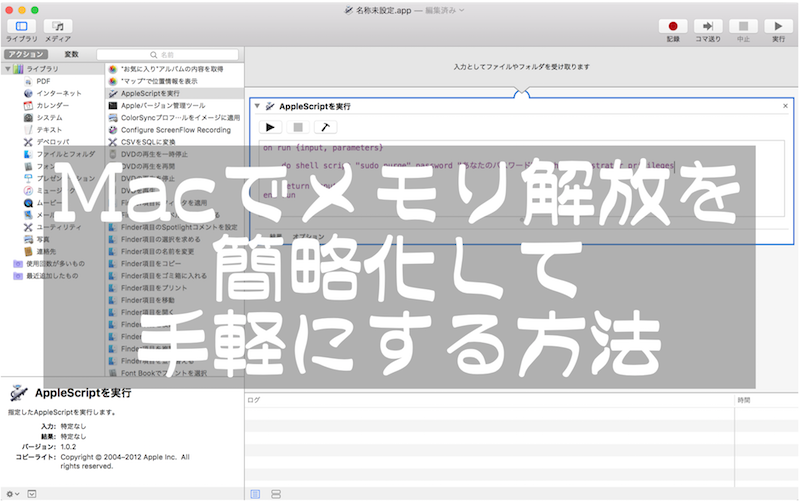Select Configure ScreenFlow Recording action
800x502 pixels.
point(174,130)
